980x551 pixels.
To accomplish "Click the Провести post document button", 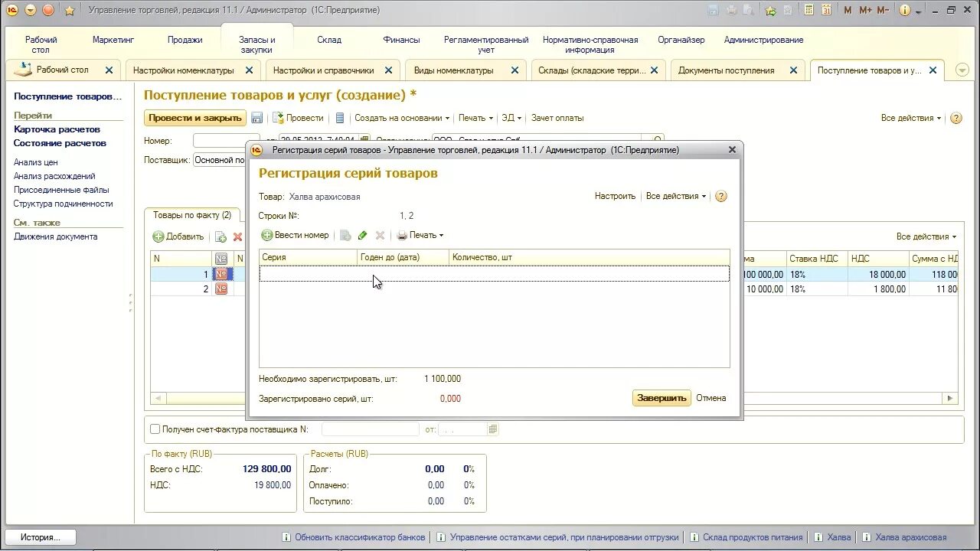I will (x=298, y=118).
